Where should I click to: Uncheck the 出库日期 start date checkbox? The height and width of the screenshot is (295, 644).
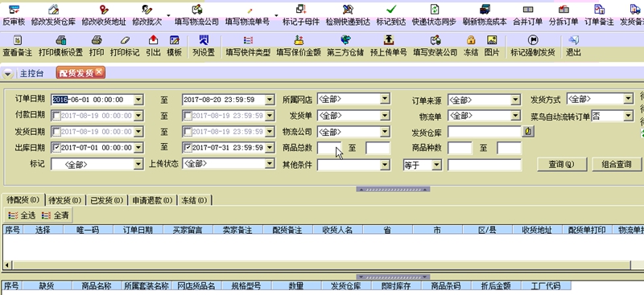pos(56,147)
